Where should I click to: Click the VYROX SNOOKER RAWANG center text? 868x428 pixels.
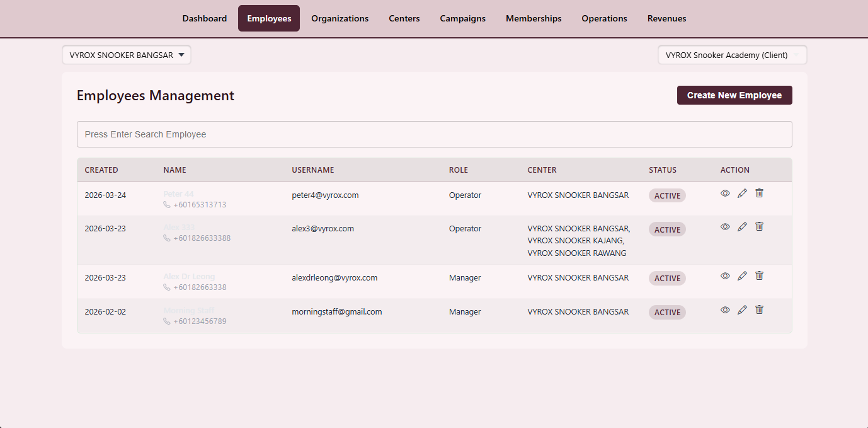pos(577,253)
